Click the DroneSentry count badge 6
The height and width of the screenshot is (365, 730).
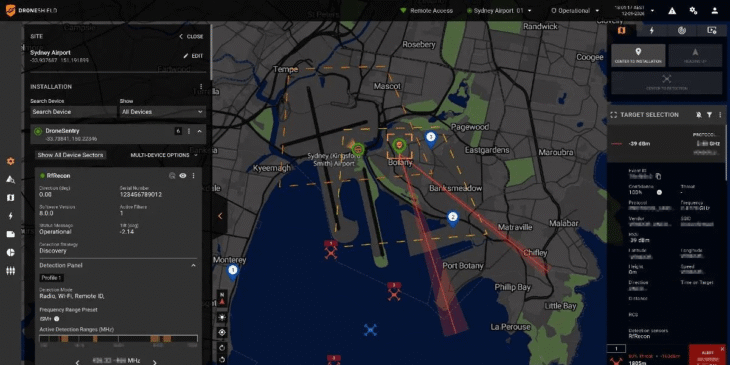[178, 131]
